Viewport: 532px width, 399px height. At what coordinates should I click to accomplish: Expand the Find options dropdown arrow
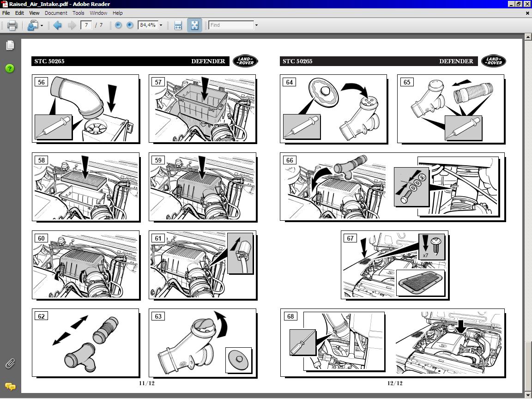point(256,25)
